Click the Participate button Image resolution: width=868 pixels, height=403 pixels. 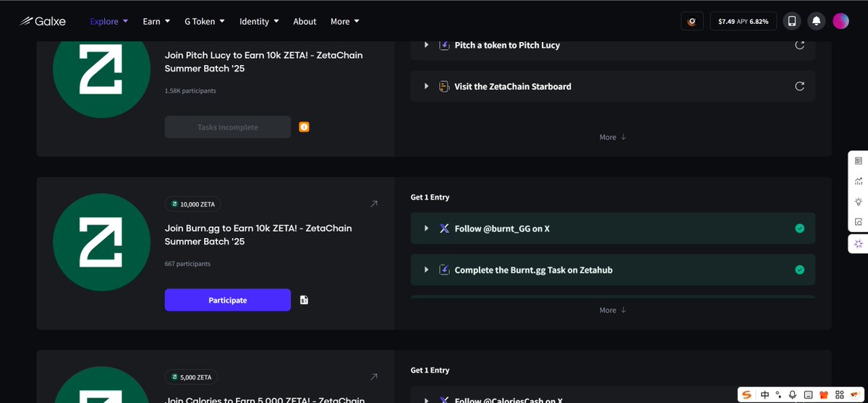pos(228,300)
